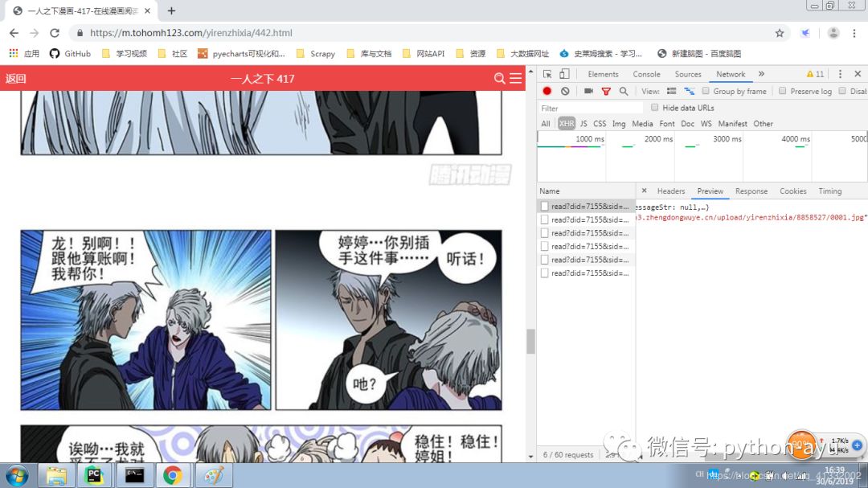Stop recording the network log
Image resolution: width=868 pixels, height=488 pixels.
click(x=547, y=91)
